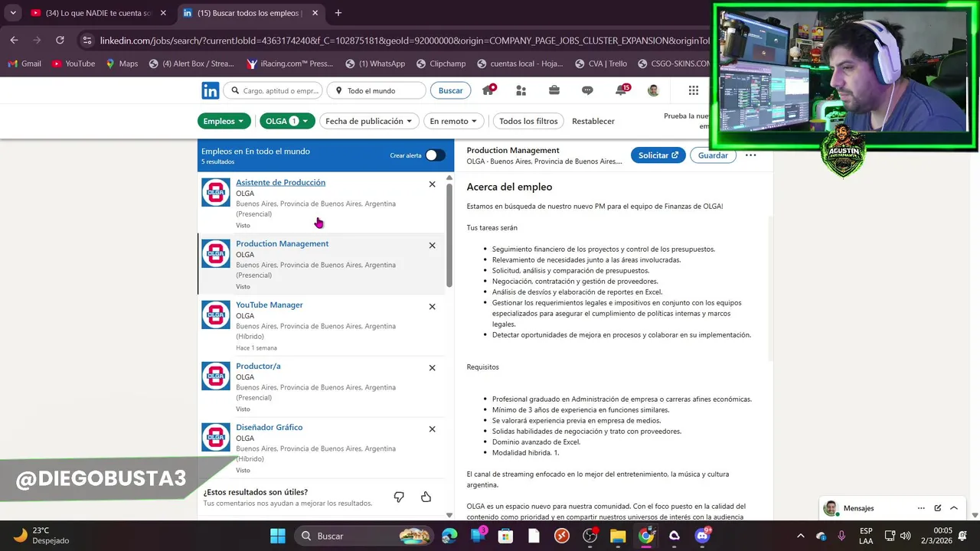The height and width of the screenshot is (551, 980).
Task: Open the apps grid icon
Action: coord(694,90)
